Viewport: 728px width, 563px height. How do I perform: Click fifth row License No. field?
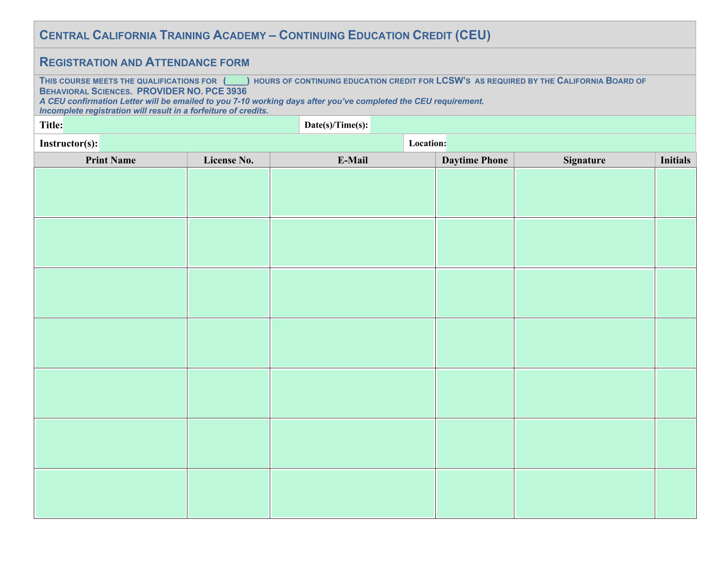point(229,393)
